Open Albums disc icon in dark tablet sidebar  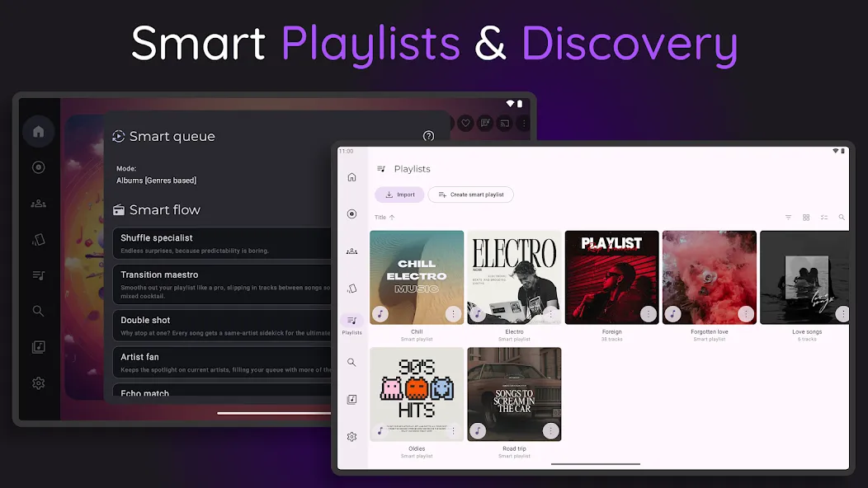pyautogui.click(x=38, y=167)
